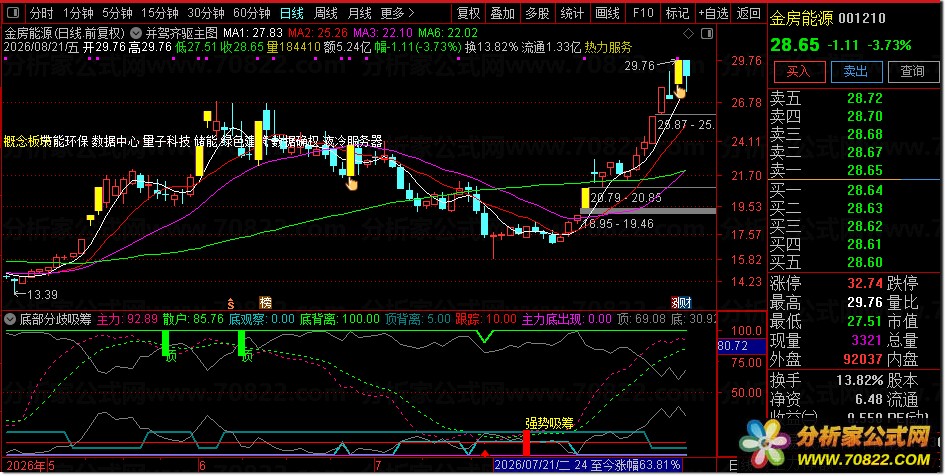The image size is (947, 476).
Task: Click the orange S marker on time axis
Action: point(230,303)
